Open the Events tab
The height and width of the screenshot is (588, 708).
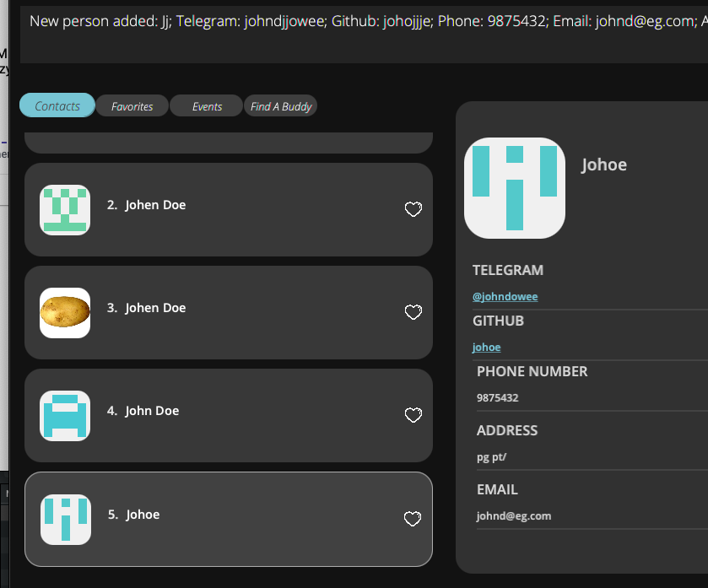[x=207, y=106]
